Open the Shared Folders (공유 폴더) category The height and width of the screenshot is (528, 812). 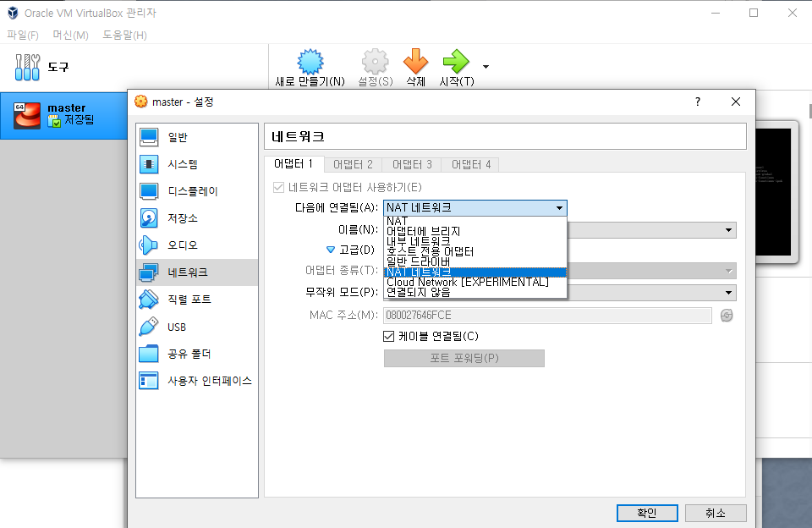(x=197, y=354)
